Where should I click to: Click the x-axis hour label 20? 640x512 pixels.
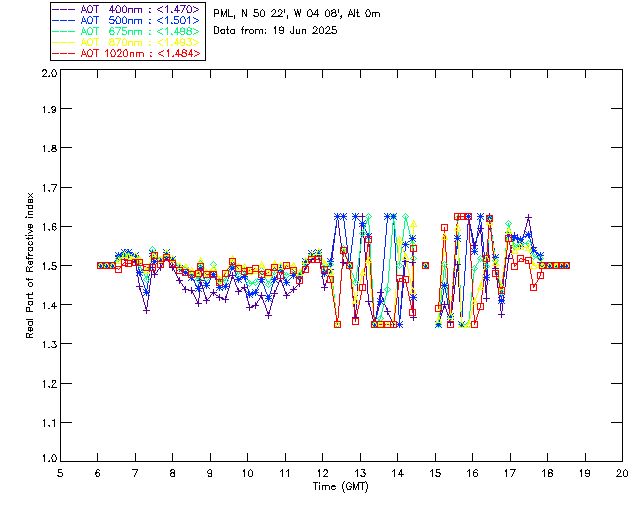[622, 473]
